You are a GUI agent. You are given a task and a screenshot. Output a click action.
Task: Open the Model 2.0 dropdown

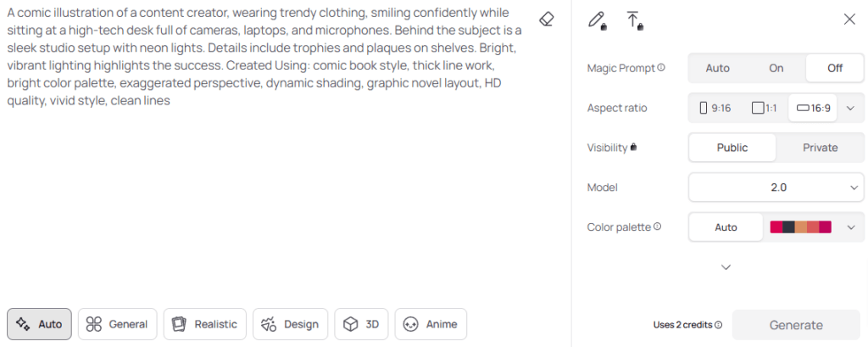[776, 187]
